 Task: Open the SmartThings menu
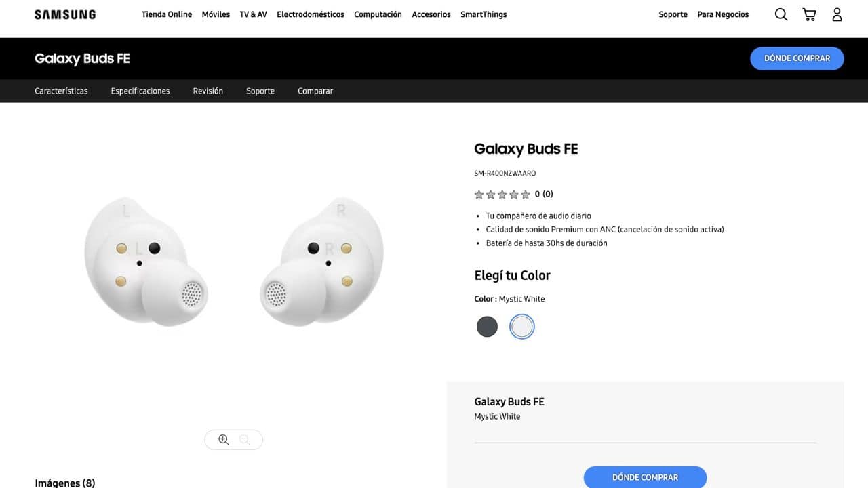coord(484,14)
